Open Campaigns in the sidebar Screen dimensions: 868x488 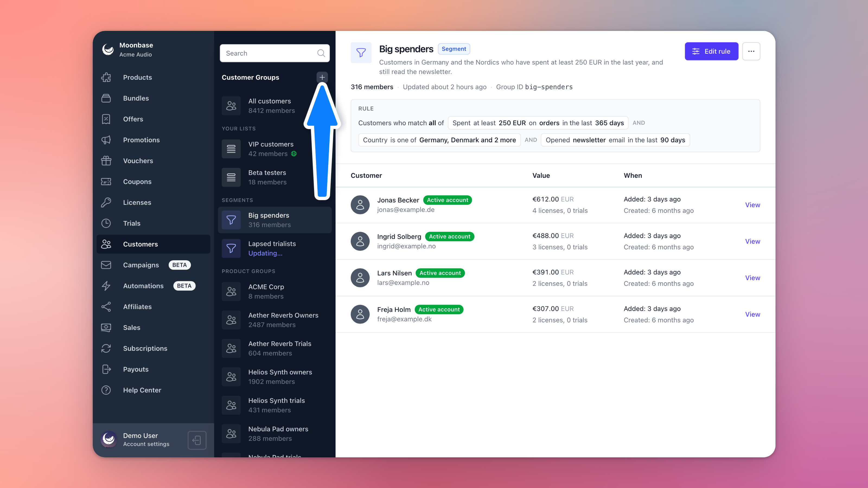153,265
